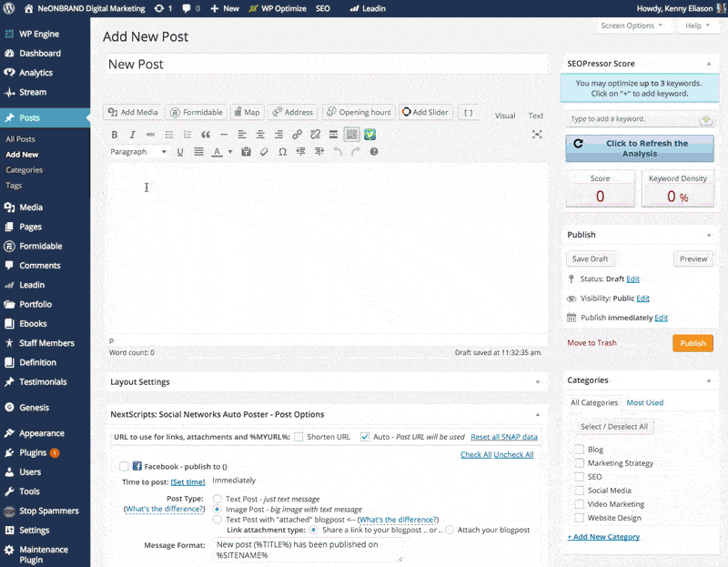Insert a bulleted list

pyautogui.click(x=169, y=135)
